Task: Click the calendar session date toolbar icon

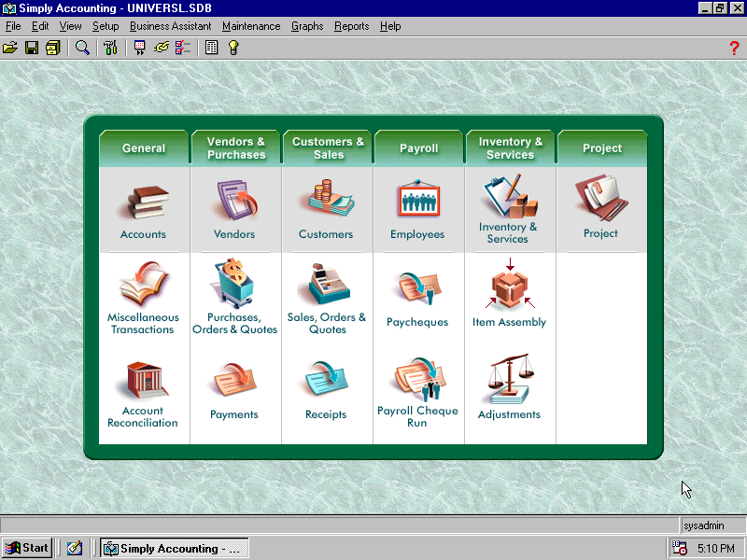Action: point(139,48)
